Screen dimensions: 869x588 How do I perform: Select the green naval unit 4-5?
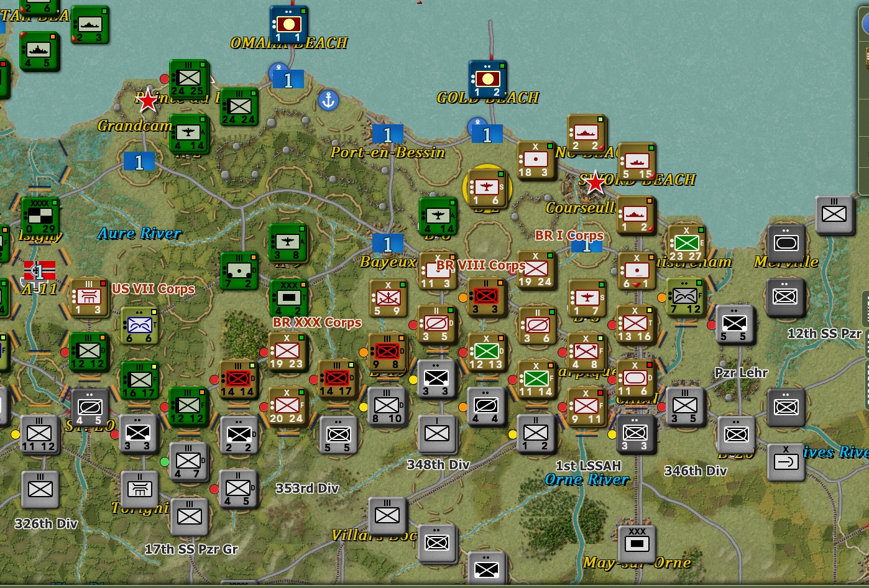point(40,51)
